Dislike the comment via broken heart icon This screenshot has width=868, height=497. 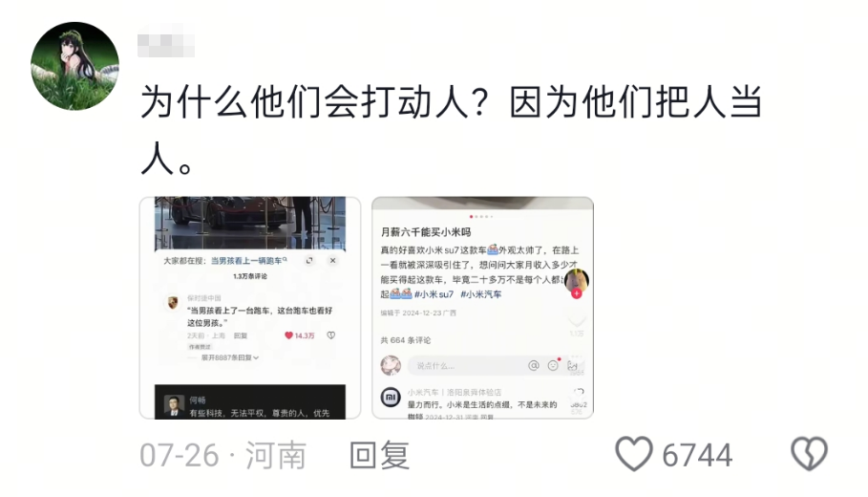[809, 454]
